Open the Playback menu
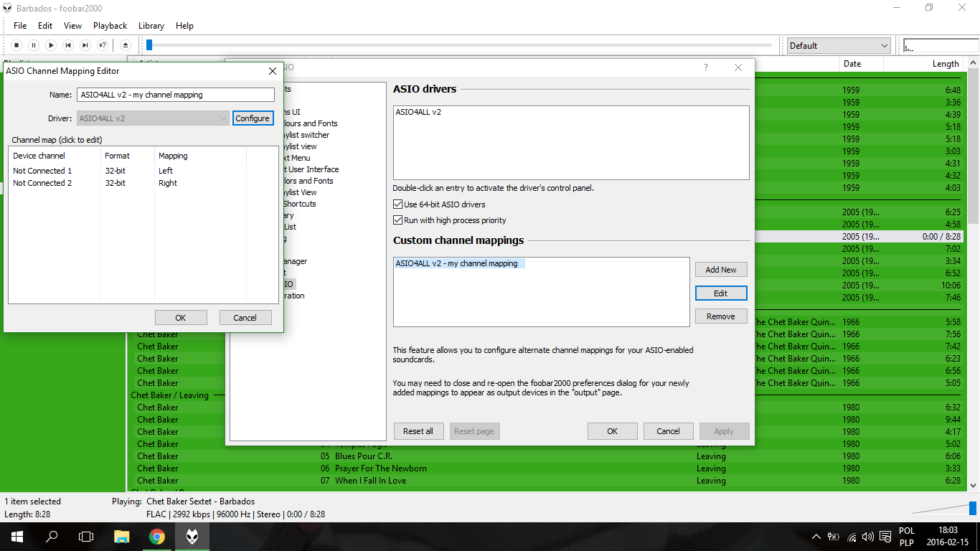This screenshot has height=551, width=980. 110,25
